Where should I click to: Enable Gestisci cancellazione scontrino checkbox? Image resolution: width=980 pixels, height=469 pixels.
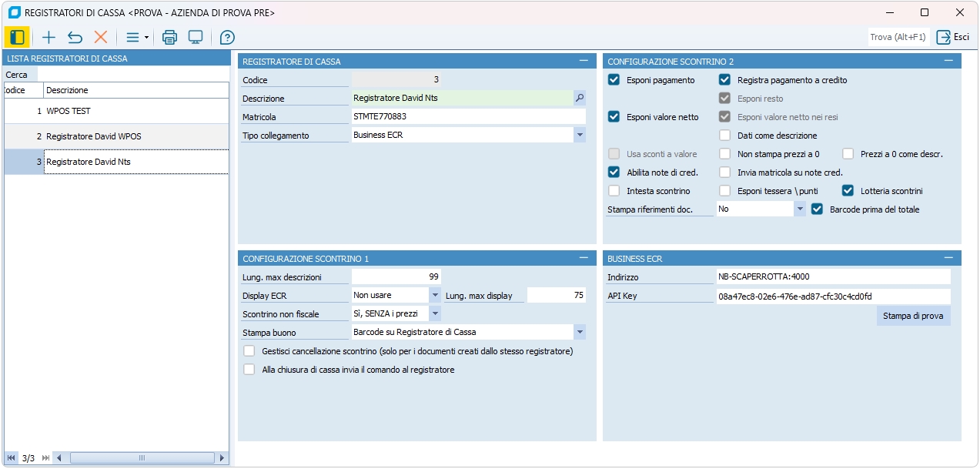tap(249, 351)
